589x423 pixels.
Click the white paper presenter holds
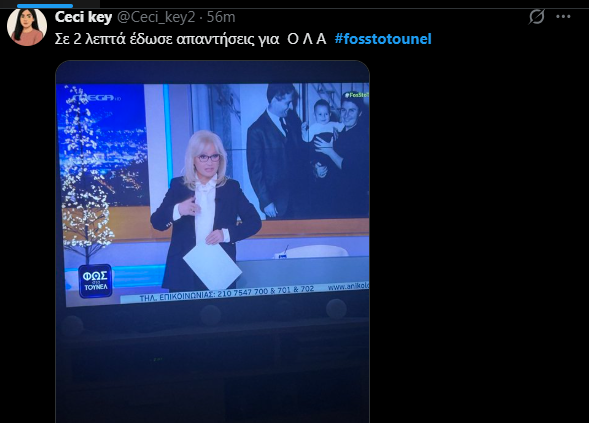[213, 266]
